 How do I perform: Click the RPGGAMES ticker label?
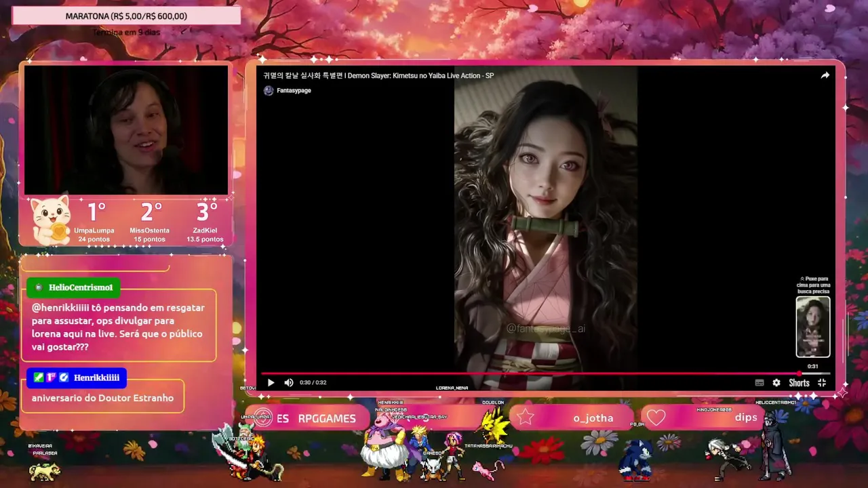(327, 418)
